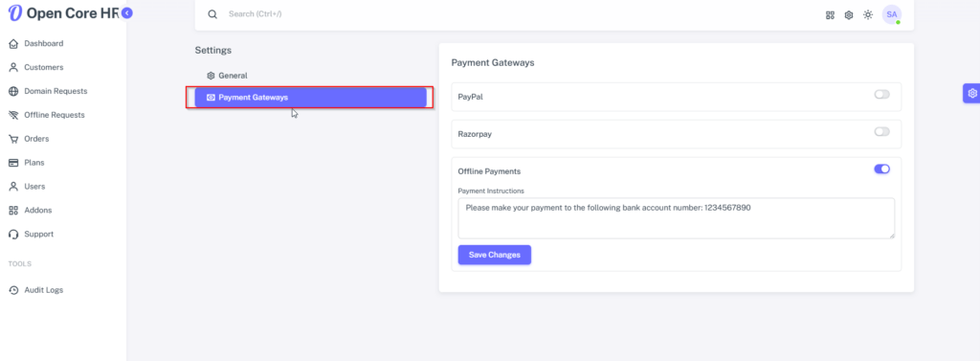Click the search magnifier icon
The image size is (980, 361).
[212, 13]
